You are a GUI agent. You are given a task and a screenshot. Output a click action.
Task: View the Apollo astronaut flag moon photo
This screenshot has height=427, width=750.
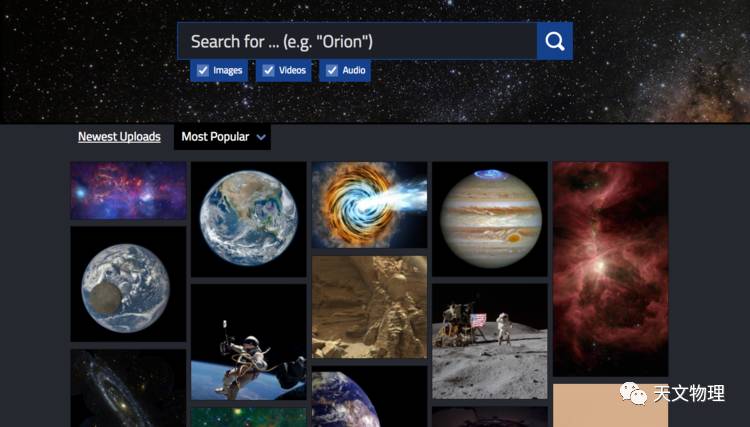click(490, 341)
